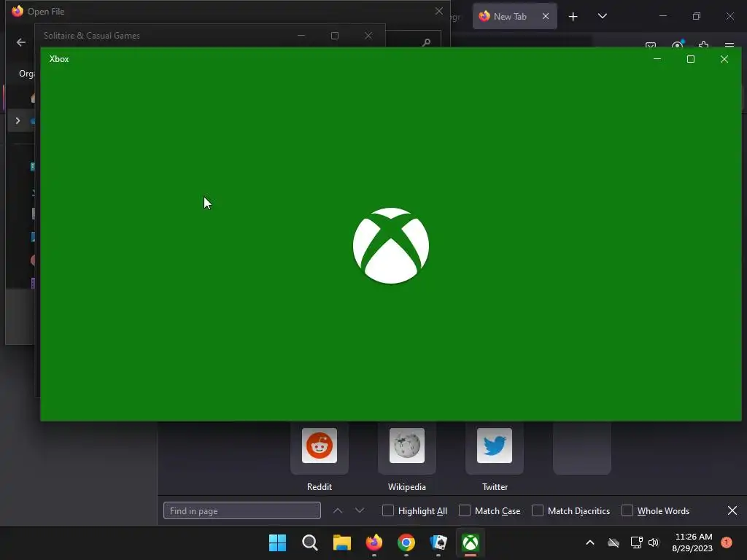Open the notification badge in tray

click(x=727, y=542)
